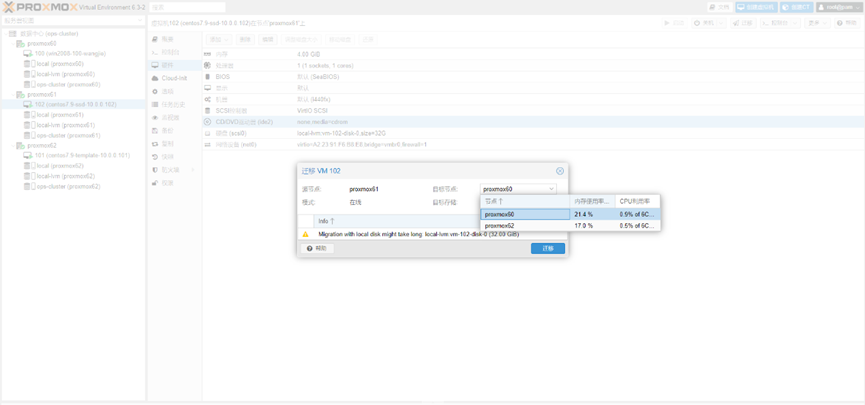Click the Create VM button
865x405 pixels.
pyautogui.click(x=756, y=7)
